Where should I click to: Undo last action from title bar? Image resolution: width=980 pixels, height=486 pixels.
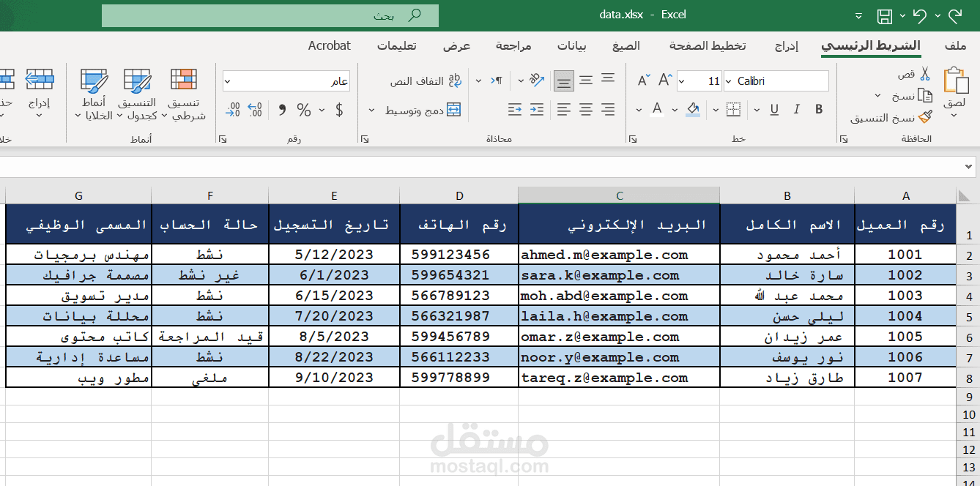point(921,14)
